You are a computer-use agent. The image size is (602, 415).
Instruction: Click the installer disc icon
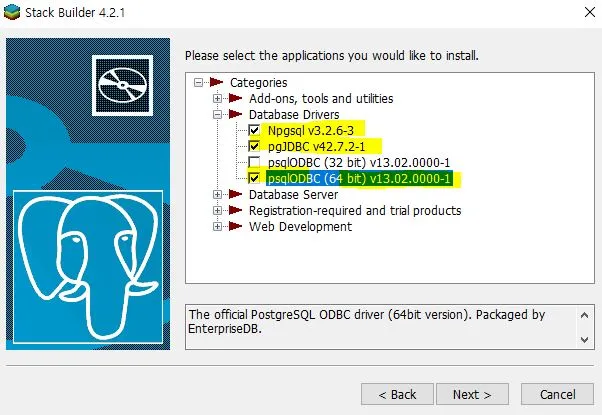pyautogui.click(x=122, y=85)
